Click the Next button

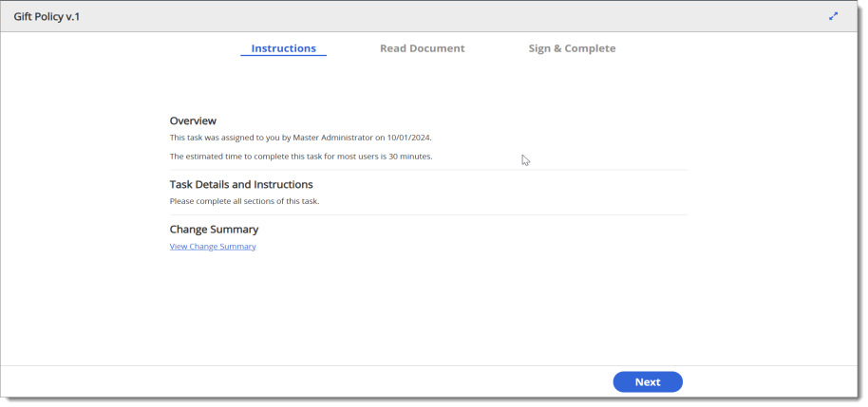point(648,382)
